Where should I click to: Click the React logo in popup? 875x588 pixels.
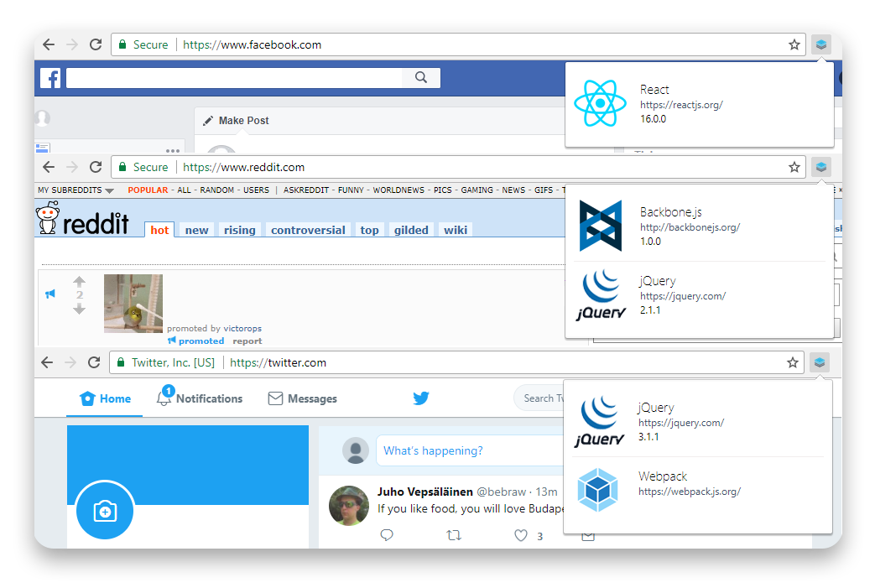600,103
